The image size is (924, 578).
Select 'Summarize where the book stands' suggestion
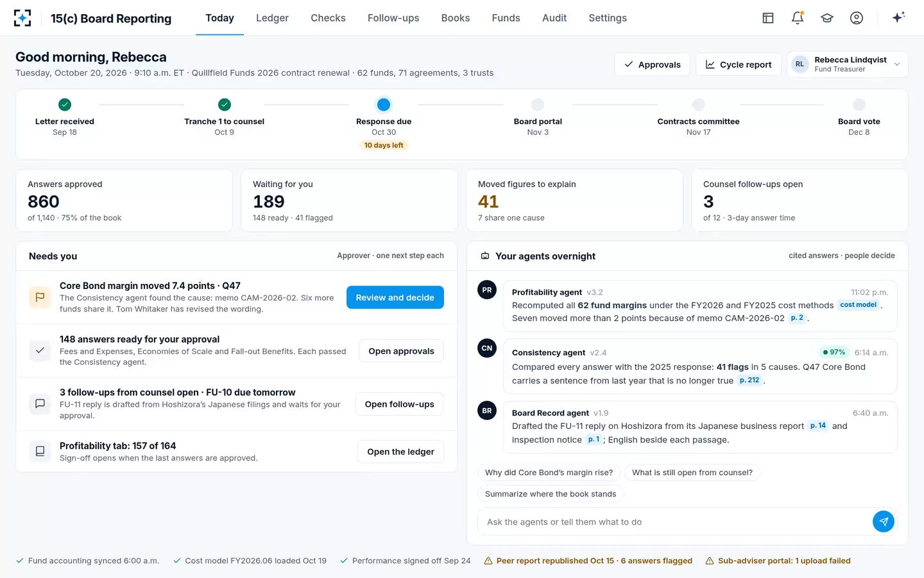(x=551, y=494)
